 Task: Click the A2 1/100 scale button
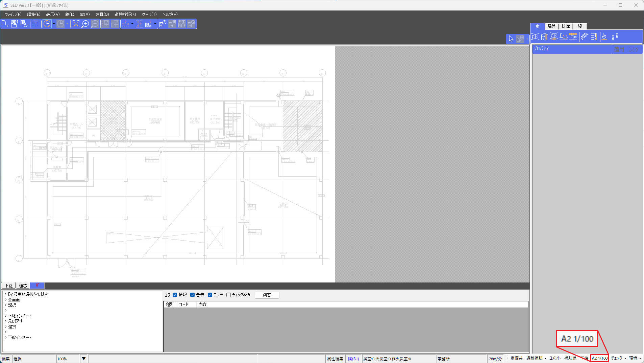click(600, 358)
